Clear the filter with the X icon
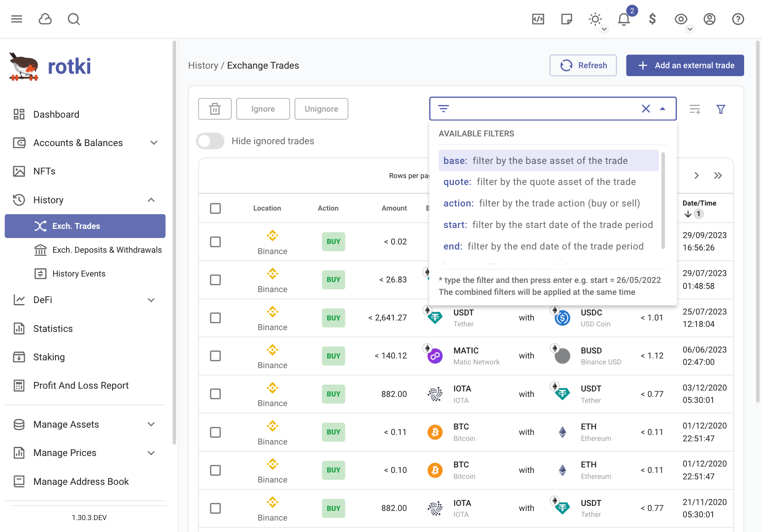The width and height of the screenshot is (762, 532). [646, 109]
